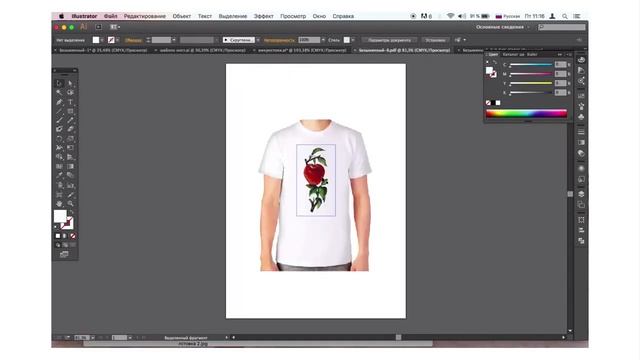Select the Direct Selection tool
Screen dimensions: 640x360
pyautogui.click(x=70, y=83)
